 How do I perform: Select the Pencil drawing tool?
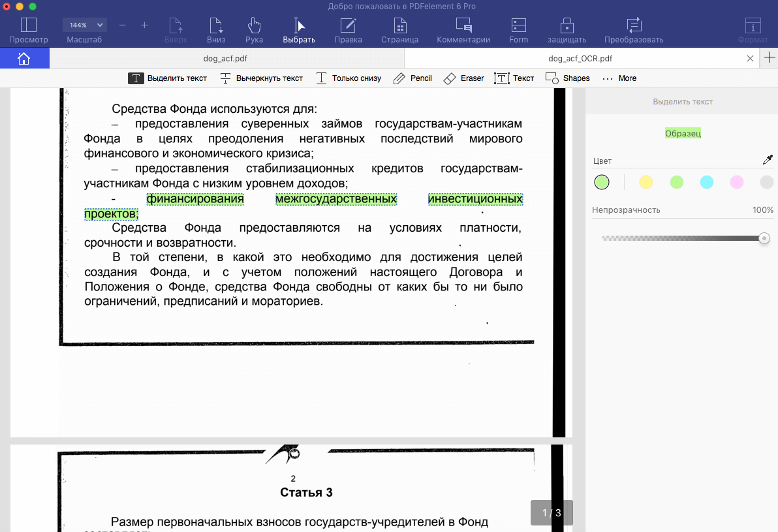click(412, 78)
